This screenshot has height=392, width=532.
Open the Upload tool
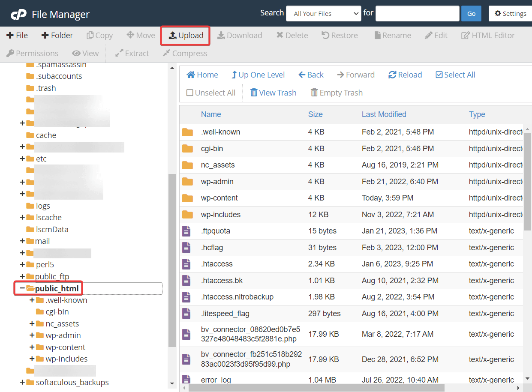[185, 35]
